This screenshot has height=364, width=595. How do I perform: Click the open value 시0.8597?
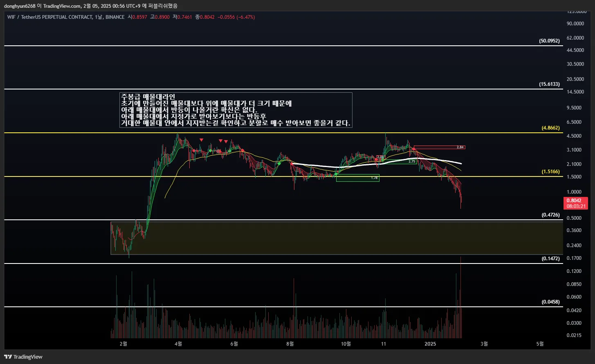pos(137,17)
